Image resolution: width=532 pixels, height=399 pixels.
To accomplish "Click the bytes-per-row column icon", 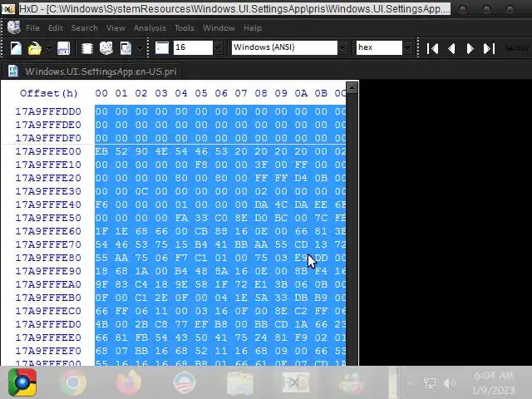I will tap(162, 48).
